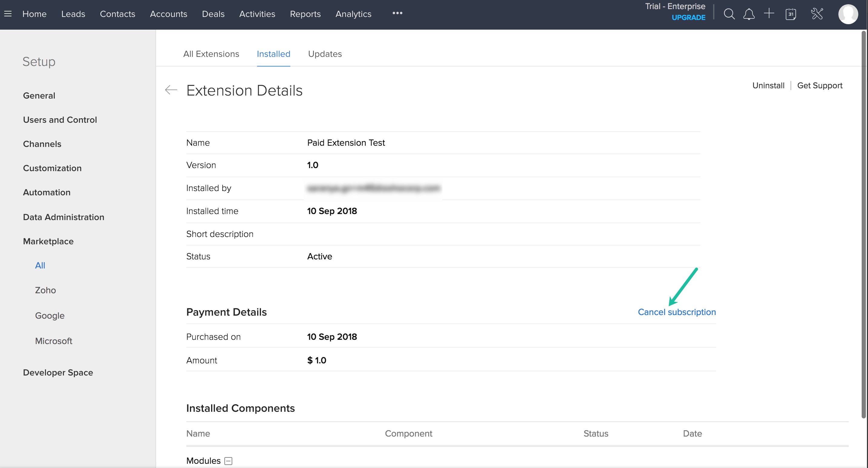Image resolution: width=868 pixels, height=468 pixels.
Task: Click the UPGRADE link
Action: (688, 18)
